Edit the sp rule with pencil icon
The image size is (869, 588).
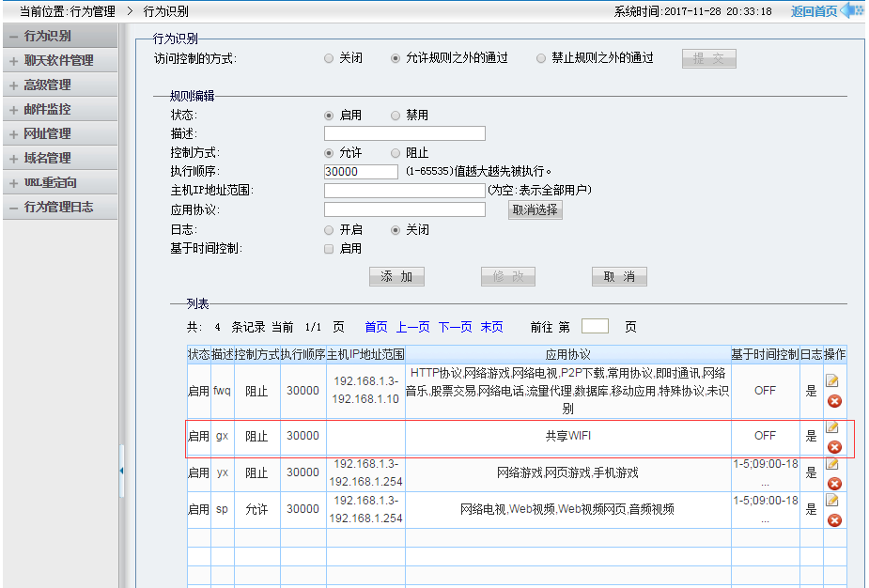point(831,500)
